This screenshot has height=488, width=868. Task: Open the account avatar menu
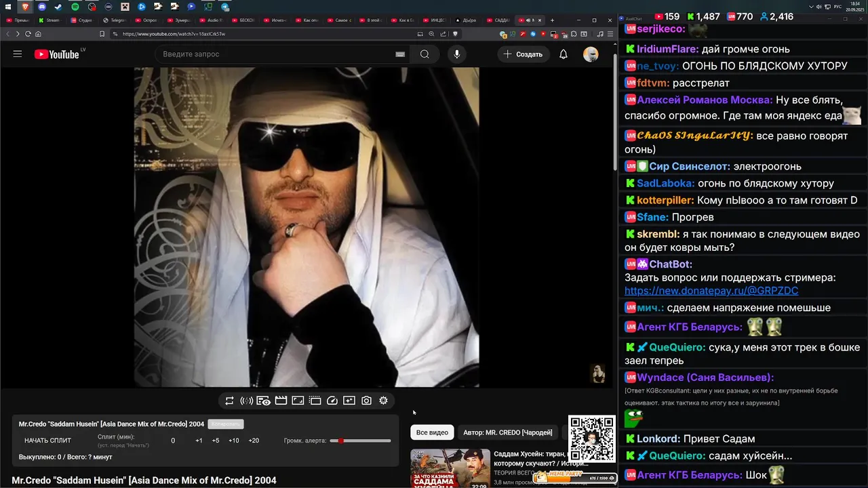click(x=591, y=54)
